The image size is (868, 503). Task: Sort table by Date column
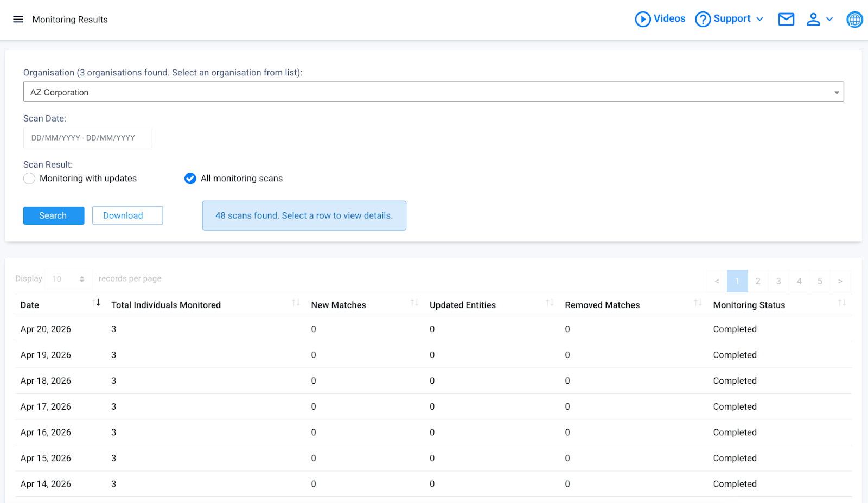[x=96, y=303]
